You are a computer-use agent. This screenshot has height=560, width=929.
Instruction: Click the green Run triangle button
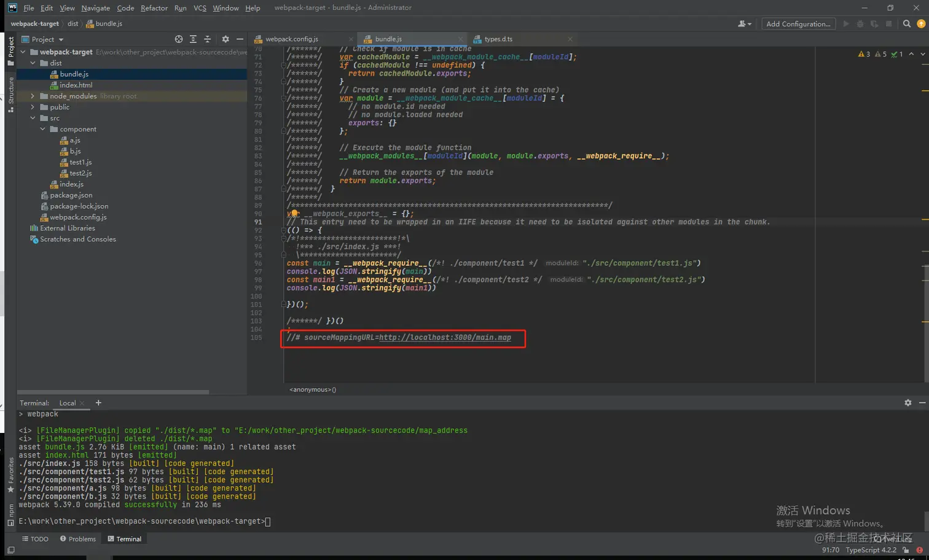[x=846, y=24]
